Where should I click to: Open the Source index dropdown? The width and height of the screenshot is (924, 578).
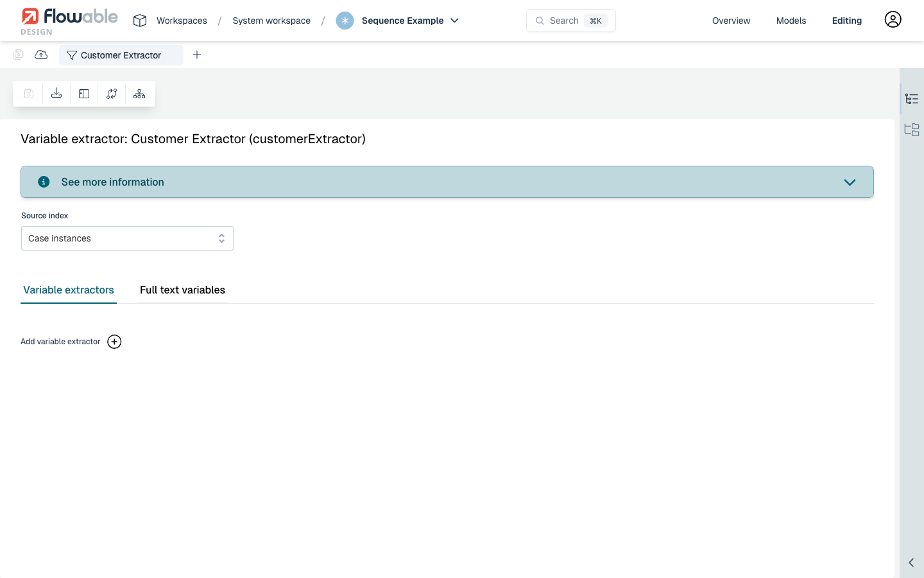pos(127,238)
